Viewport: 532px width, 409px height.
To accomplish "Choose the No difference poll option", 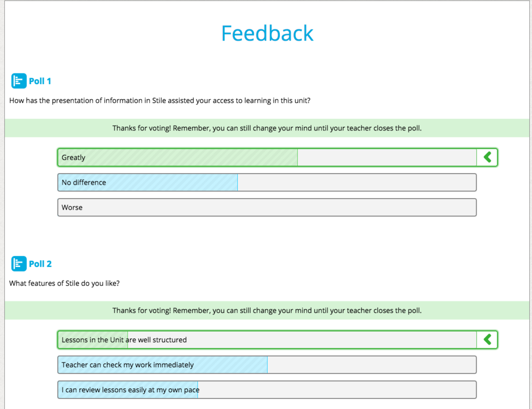I will click(213, 183).
